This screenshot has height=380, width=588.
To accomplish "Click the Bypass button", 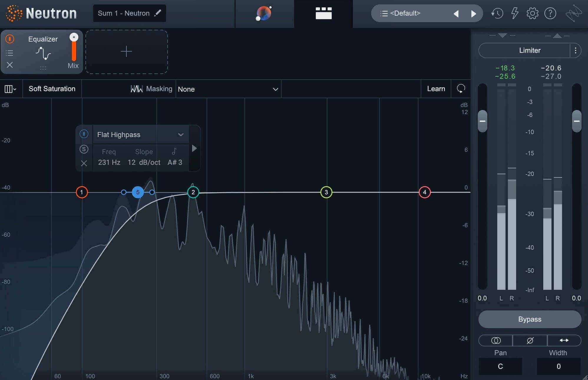I will tap(530, 319).
